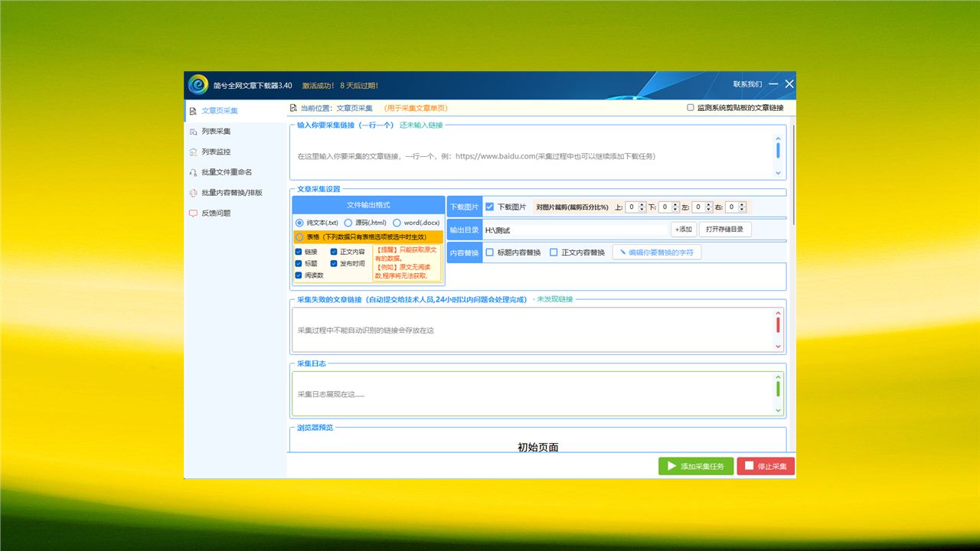Select the 源码(.html) output format
This screenshot has height=551, width=980.
click(348, 223)
